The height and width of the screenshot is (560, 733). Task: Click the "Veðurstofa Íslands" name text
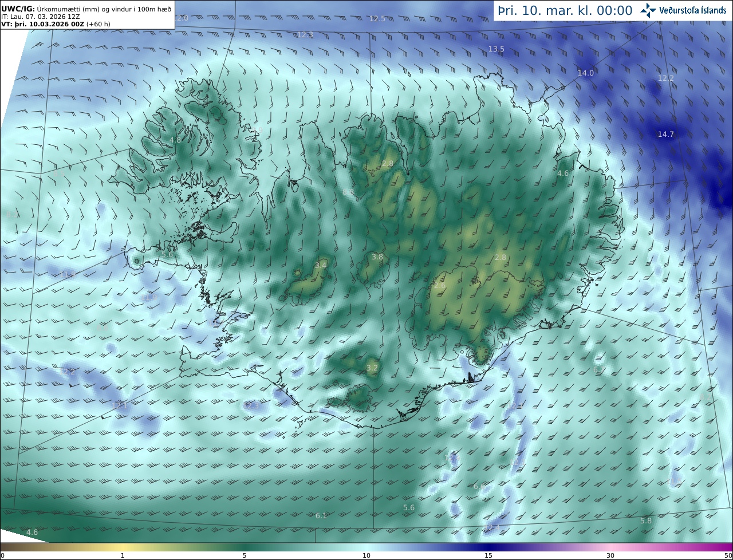click(x=693, y=10)
